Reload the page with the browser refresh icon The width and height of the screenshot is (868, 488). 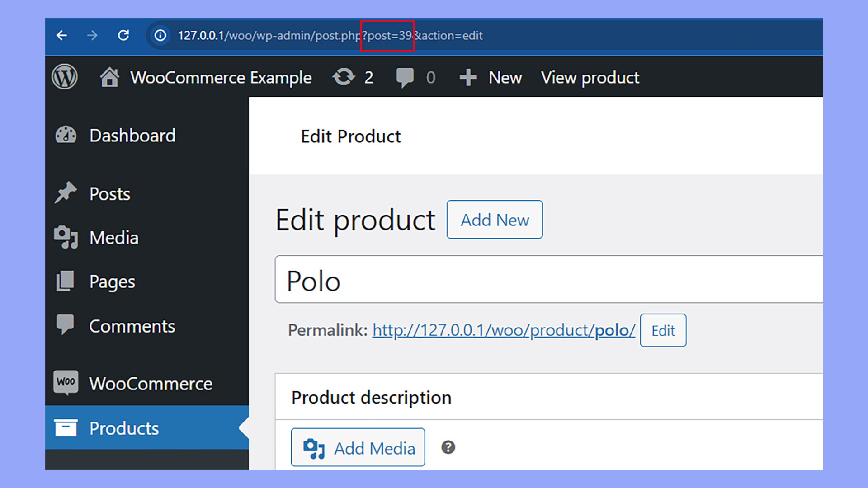click(123, 35)
